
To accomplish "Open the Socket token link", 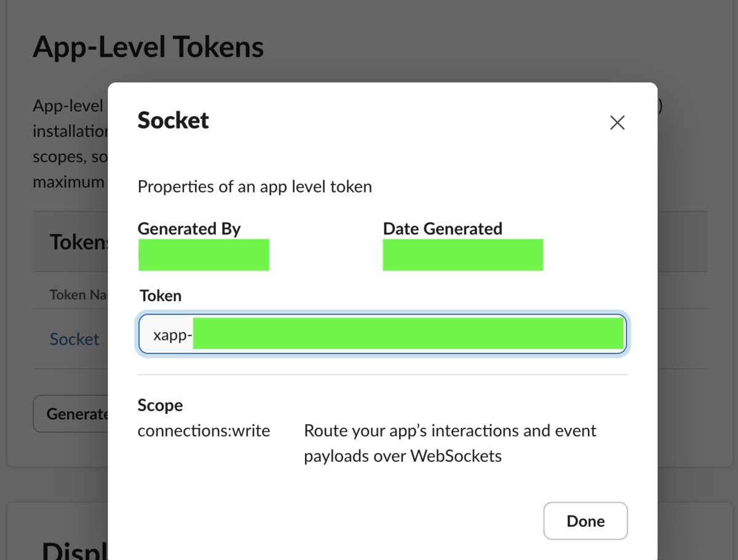I will click(x=74, y=339).
